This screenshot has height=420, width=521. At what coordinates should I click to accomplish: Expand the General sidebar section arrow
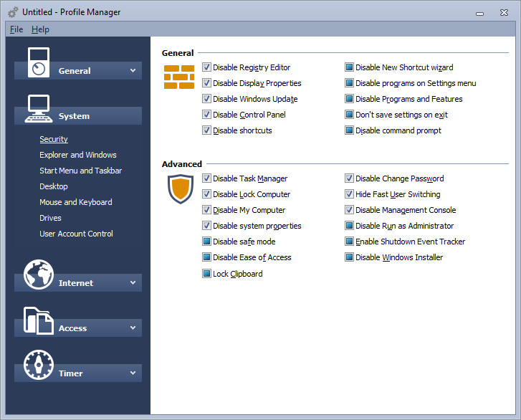[x=133, y=70]
